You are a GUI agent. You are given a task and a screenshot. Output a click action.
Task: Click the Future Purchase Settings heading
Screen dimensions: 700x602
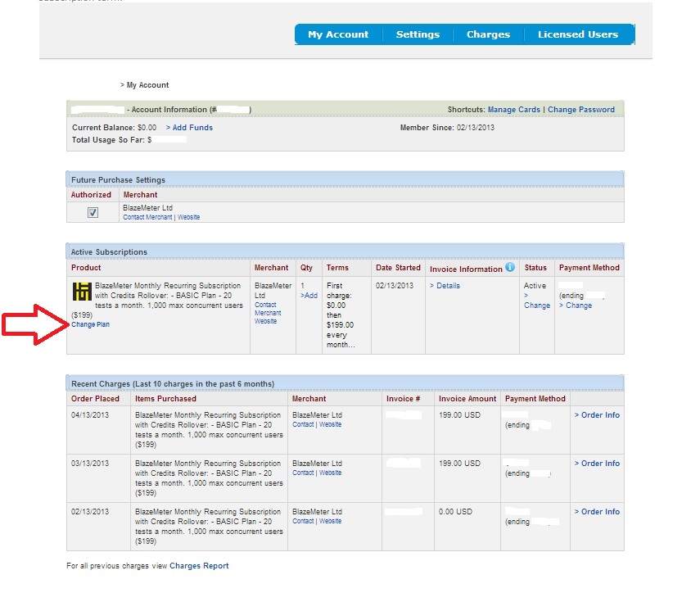click(118, 179)
